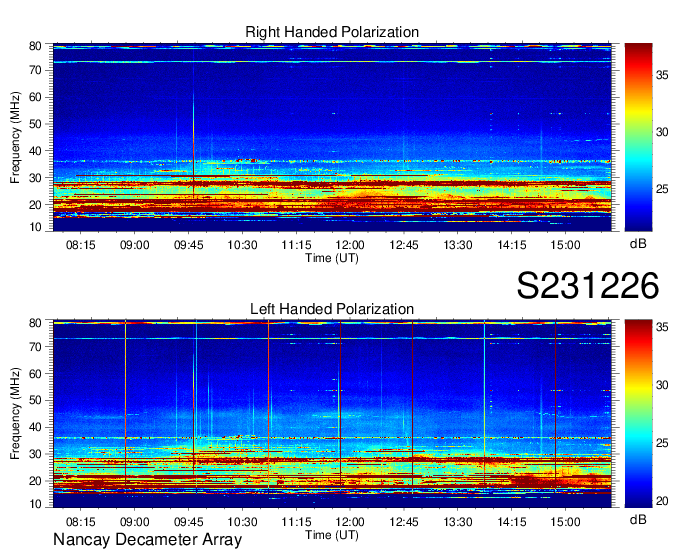
Task: Click the "50" frequency tick of Left Handed plot
Action: click(x=36, y=401)
